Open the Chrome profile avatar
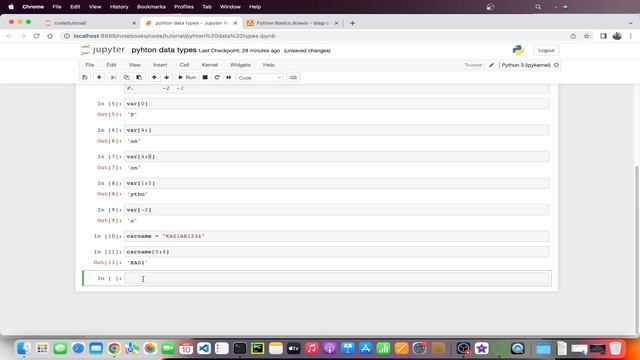 (x=617, y=36)
